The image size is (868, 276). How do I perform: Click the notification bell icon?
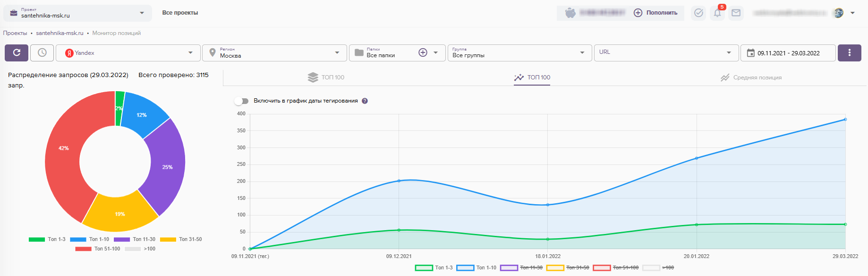click(x=717, y=13)
